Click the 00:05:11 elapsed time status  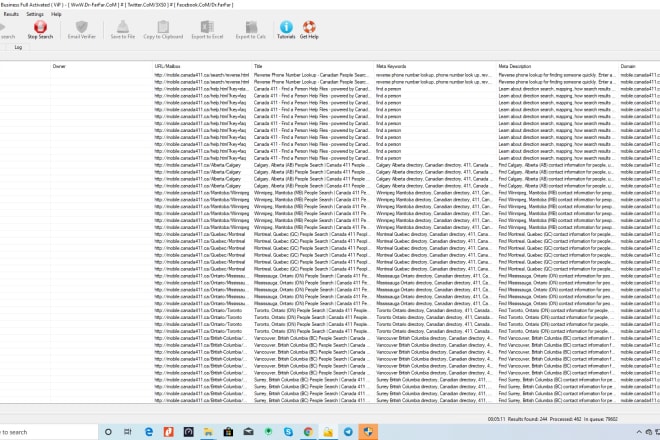click(x=497, y=419)
